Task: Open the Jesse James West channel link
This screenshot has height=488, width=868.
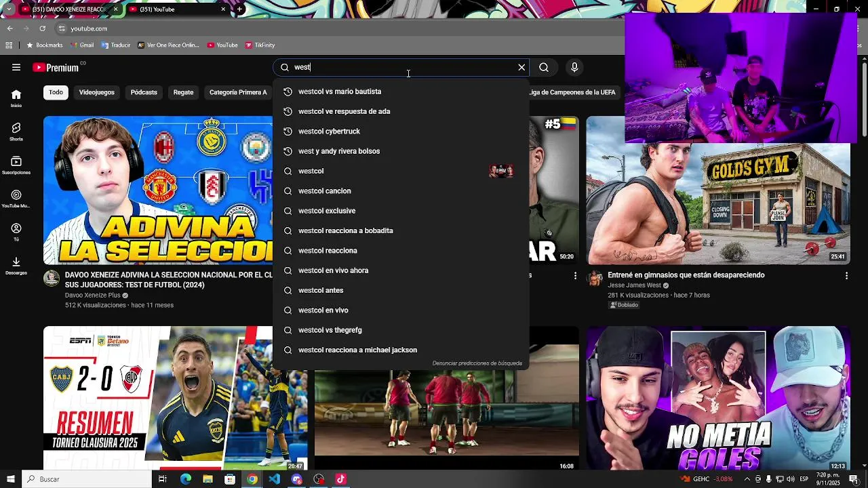Action: (x=634, y=285)
